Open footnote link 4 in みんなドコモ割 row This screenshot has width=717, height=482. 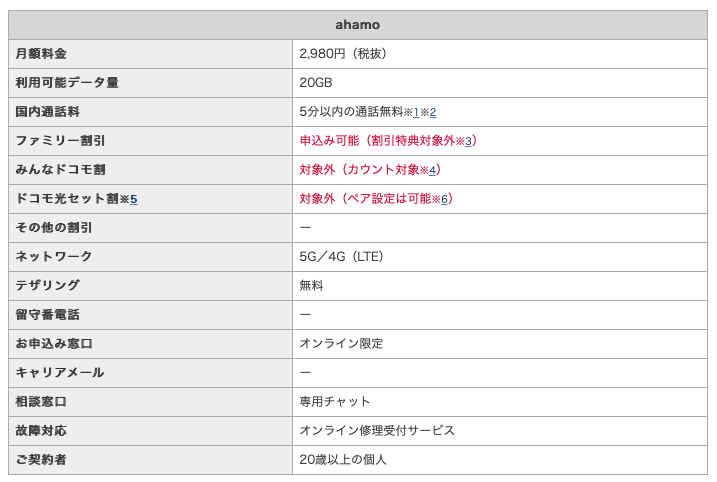coord(432,170)
